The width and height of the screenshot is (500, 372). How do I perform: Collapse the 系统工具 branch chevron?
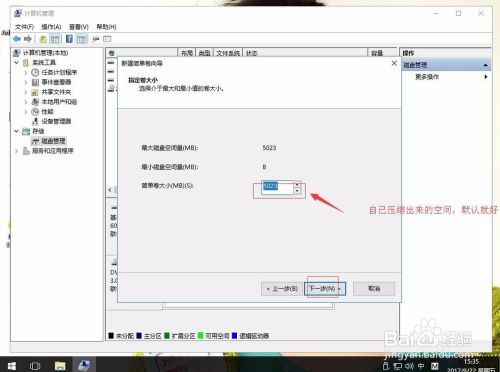tap(16, 62)
